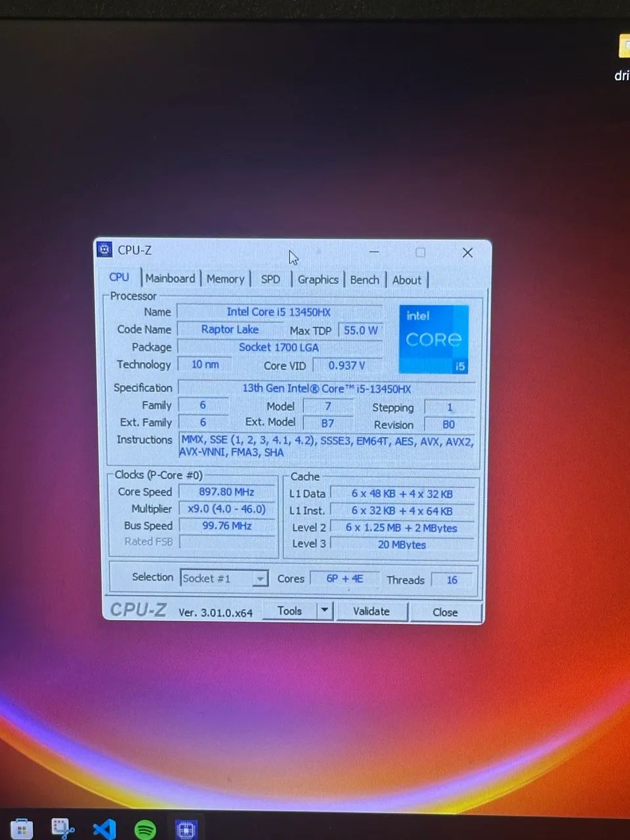630x840 pixels.
Task: Click the 10 nm technology value
Action: [205, 364]
